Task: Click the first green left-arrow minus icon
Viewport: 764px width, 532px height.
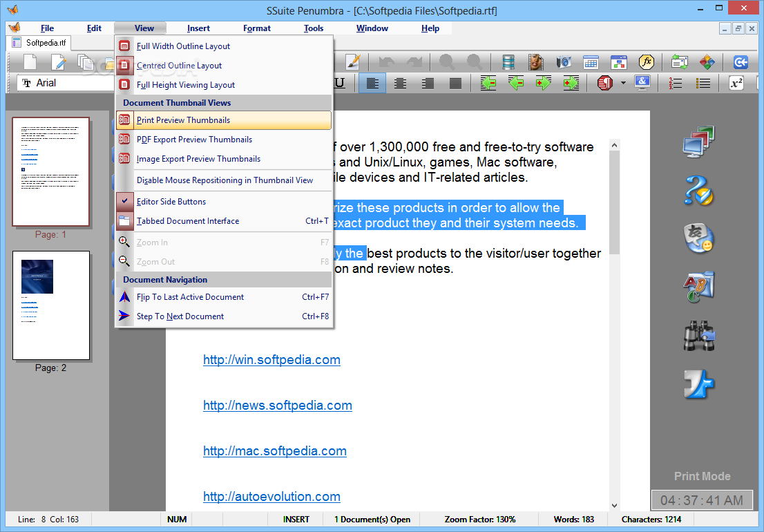Action: click(488, 84)
